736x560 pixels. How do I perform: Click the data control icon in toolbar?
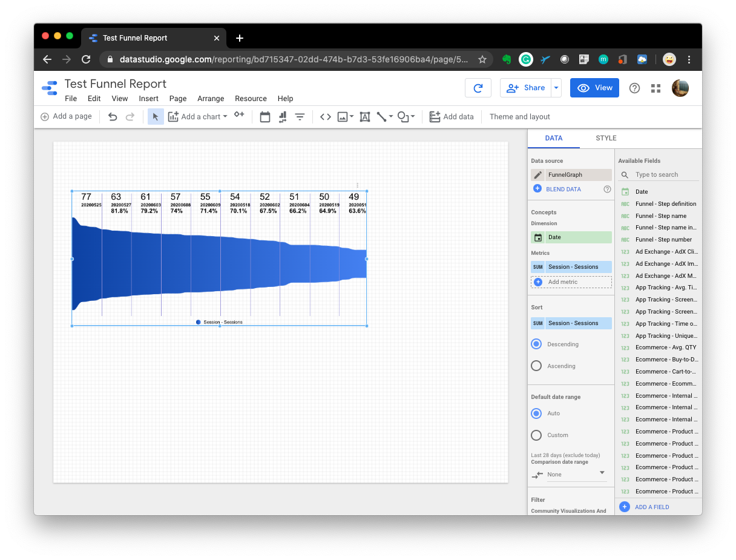[x=282, y=116]
